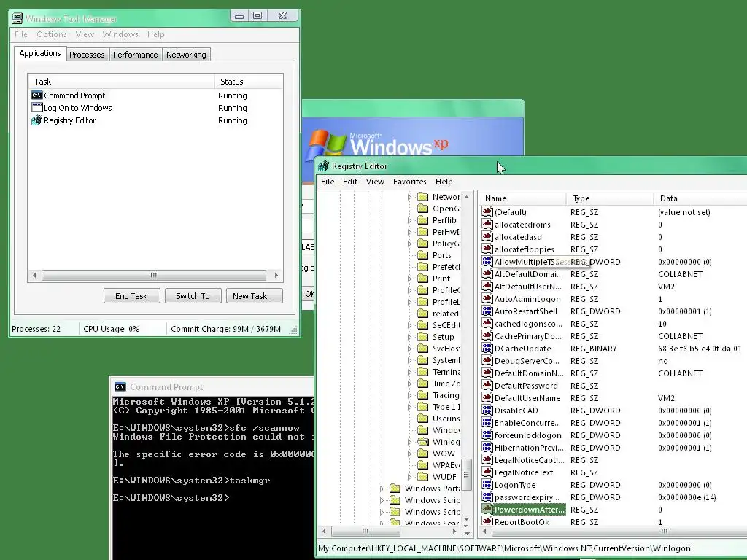Click the registry tree vertical scrollbar thumb

(x=466, y=474)
